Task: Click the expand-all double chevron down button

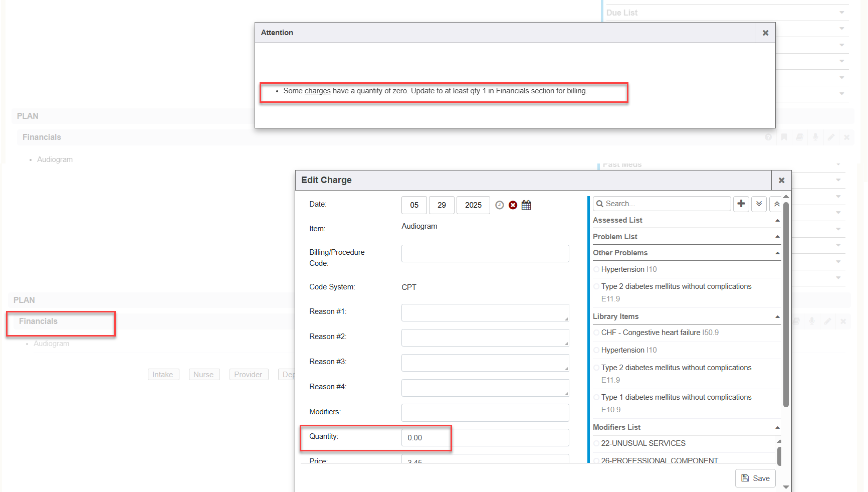Action: click(759, 204)
